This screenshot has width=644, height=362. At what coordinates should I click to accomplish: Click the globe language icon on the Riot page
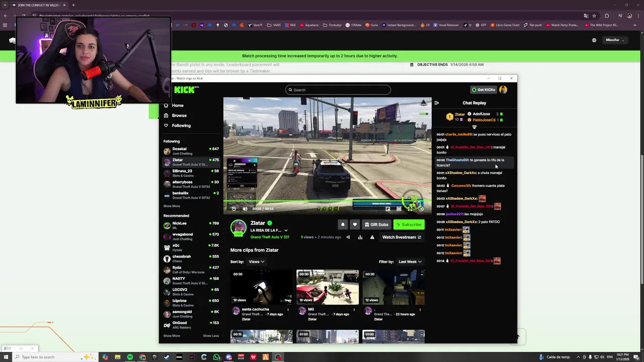pyautogui.click(x=594, y=40)
